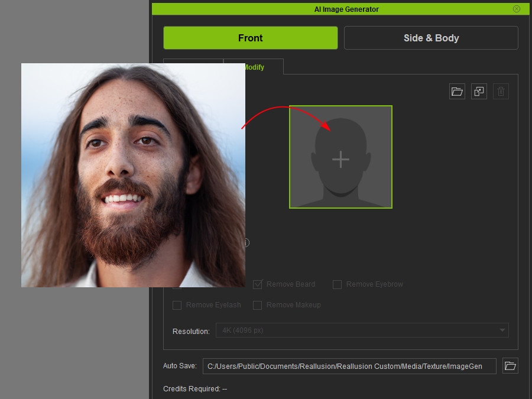
Task: Click the plus icon on head silhouette
Action: click(x=340, y=160)
